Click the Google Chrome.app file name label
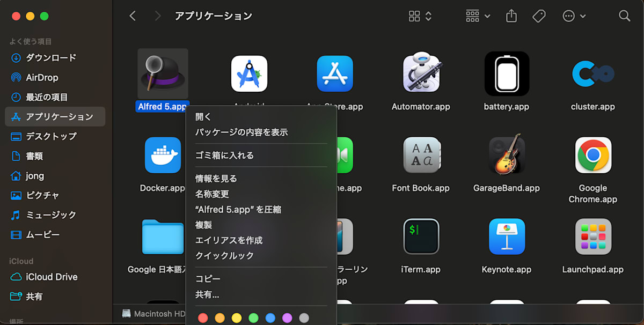 (593, 194)
